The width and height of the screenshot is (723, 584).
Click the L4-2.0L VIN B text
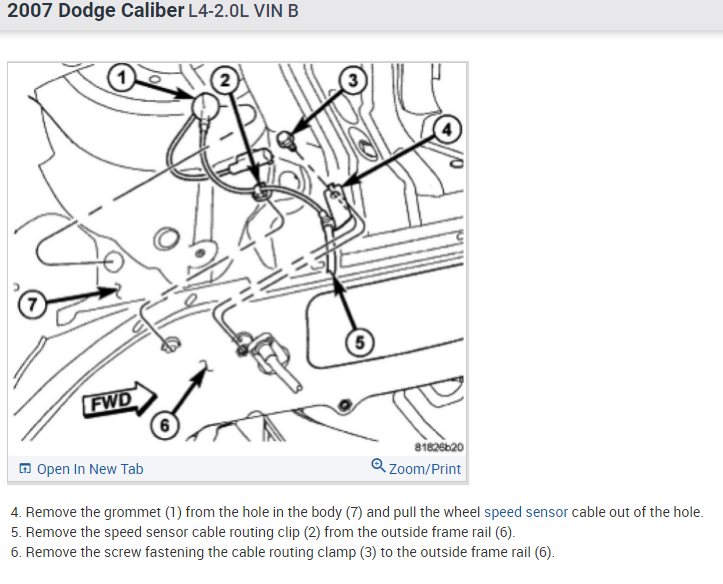pyautogui.click(x=243, y=11)
